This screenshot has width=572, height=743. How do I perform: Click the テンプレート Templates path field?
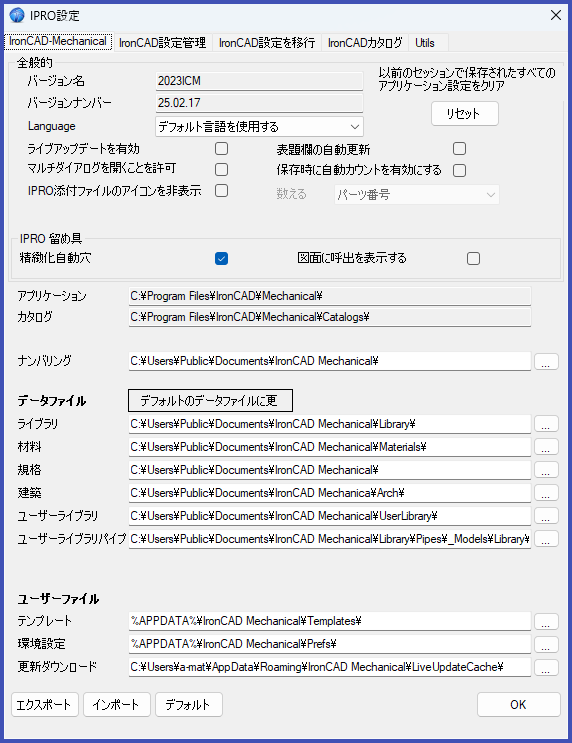click(330, 621)
